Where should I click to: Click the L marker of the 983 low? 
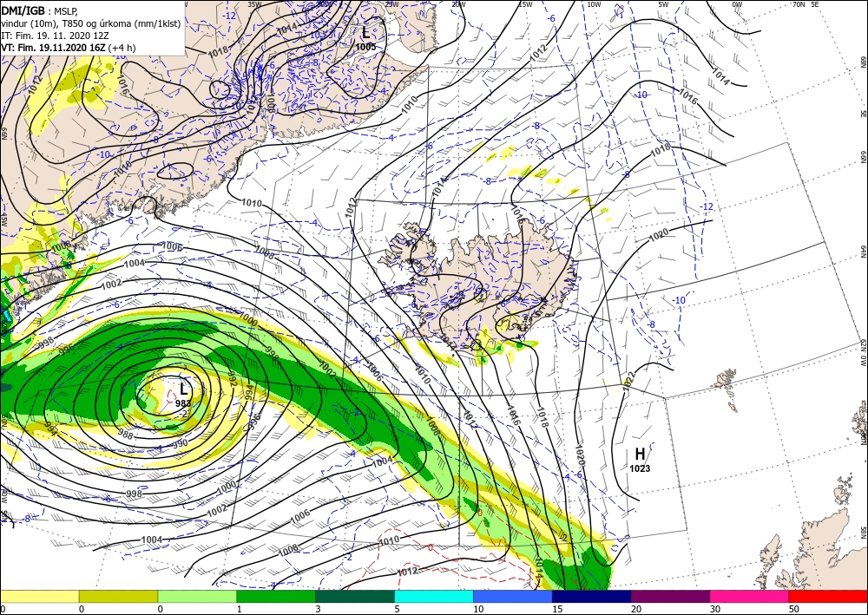point(183,389)
